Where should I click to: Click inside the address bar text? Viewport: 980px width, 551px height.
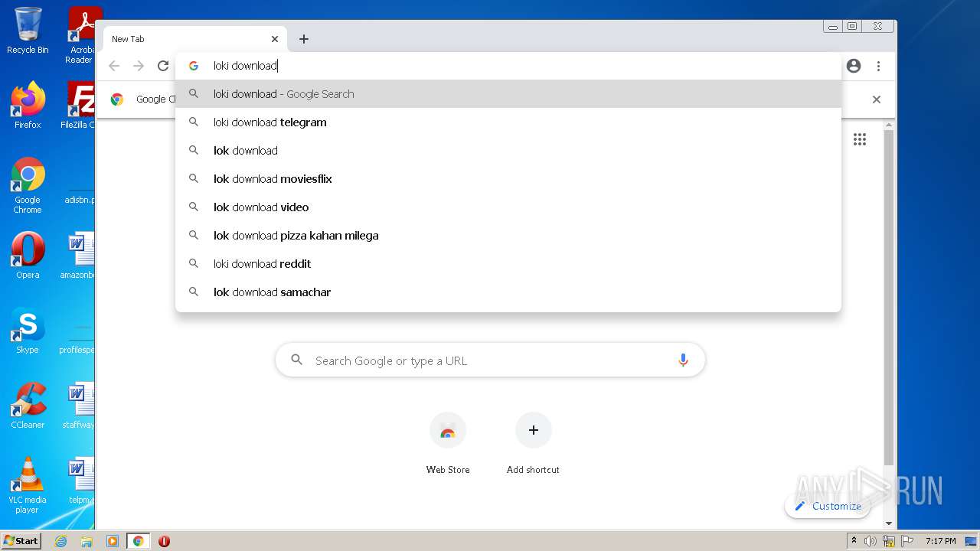click(245, 66)
